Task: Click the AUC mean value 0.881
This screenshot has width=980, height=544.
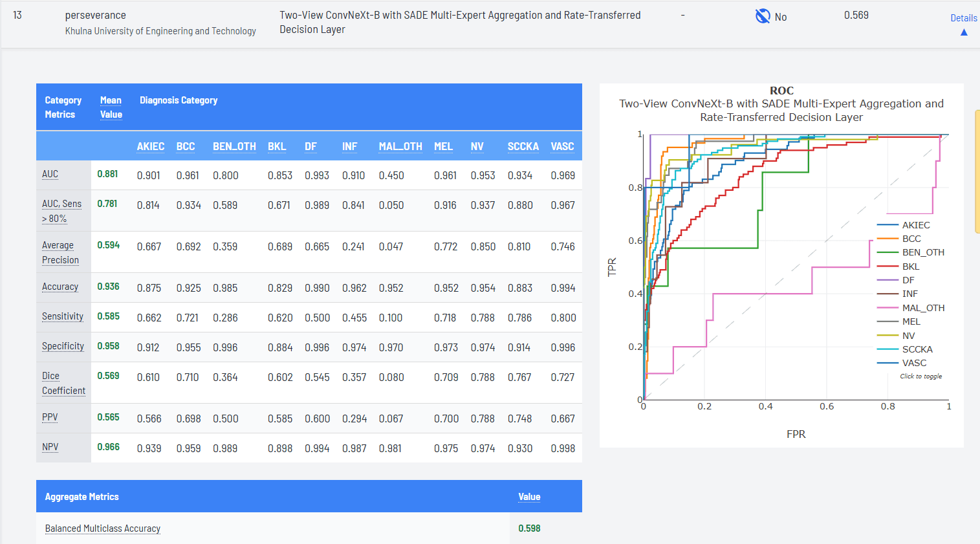Action: pyautogui.click(x=107, y=174)
